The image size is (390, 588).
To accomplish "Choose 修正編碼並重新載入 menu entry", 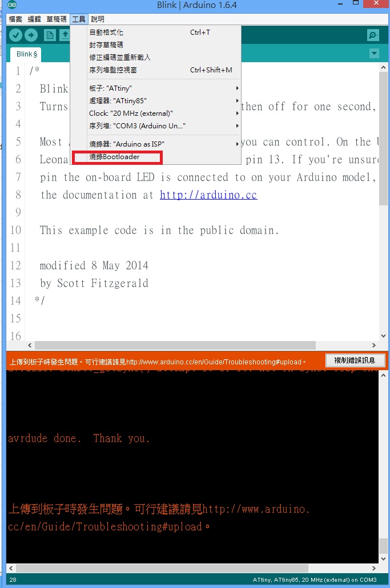I will click(x=155, y=58).
